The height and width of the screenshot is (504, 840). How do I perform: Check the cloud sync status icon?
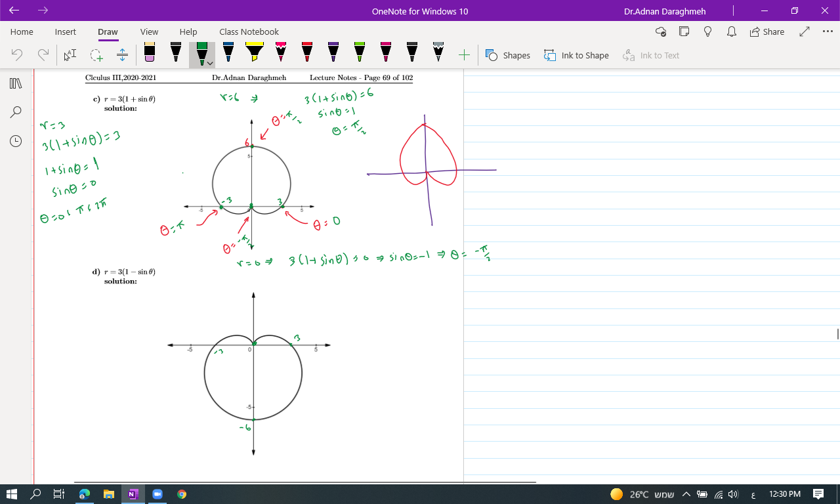tap(661, 31)
